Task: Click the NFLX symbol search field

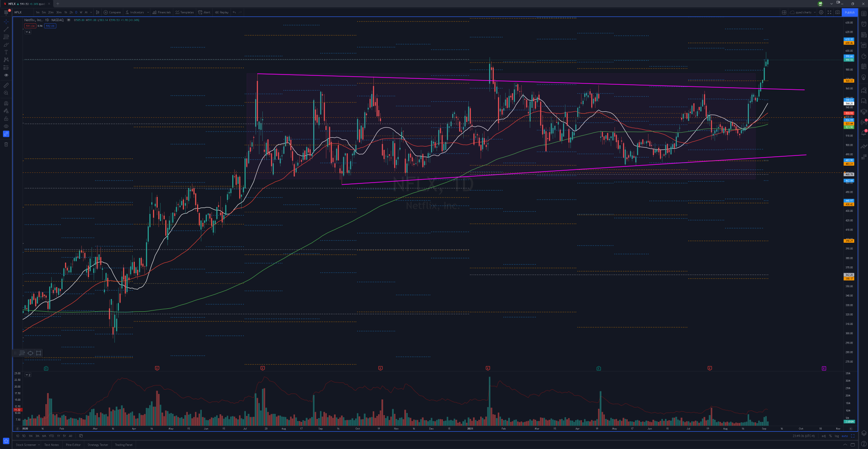Action: (23, 12)
